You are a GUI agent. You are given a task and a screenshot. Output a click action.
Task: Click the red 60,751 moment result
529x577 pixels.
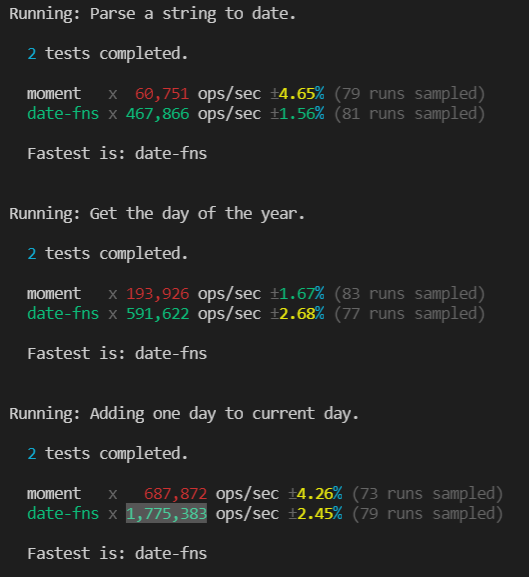(162, 93)
